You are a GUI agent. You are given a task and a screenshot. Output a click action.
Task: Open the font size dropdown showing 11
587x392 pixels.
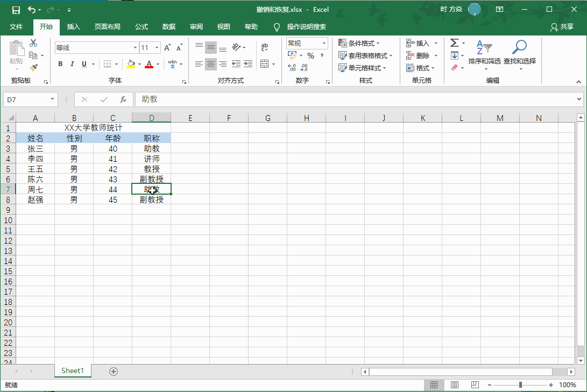coord(157,47)
